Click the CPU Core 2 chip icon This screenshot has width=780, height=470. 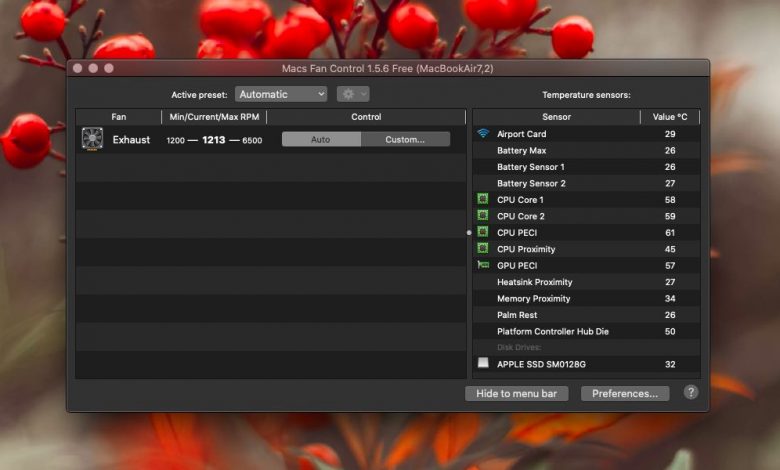point(483,215)
